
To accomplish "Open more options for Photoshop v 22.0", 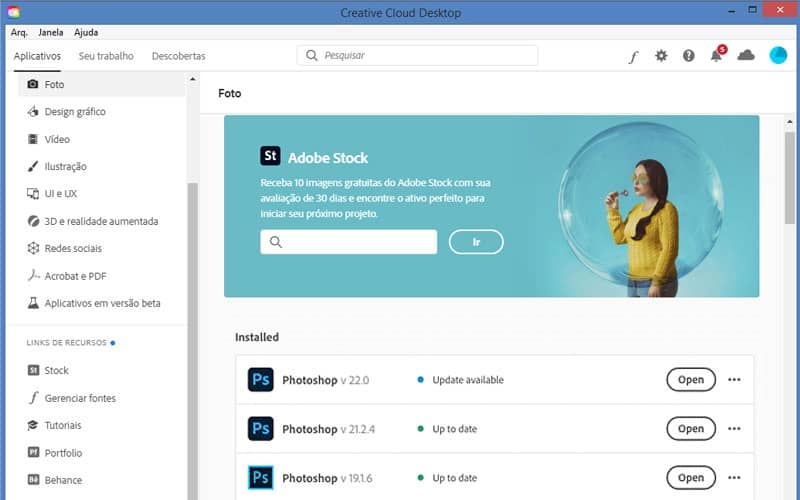I will pyautogui.click(x=734, y=380).
